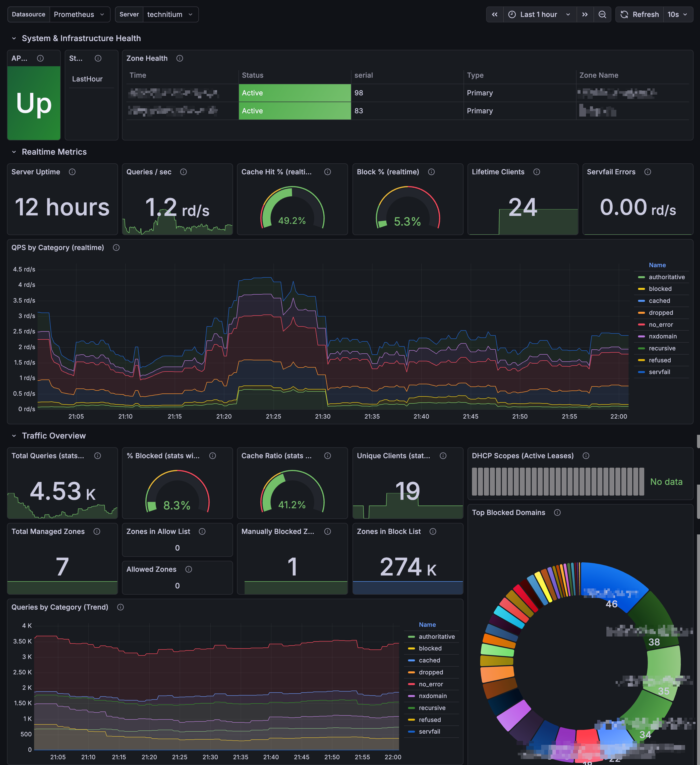Image resolution: width=700 pixels, height=765 pixels.
Task: Open the technitium server dropdown
Action: tap(170, 14)
